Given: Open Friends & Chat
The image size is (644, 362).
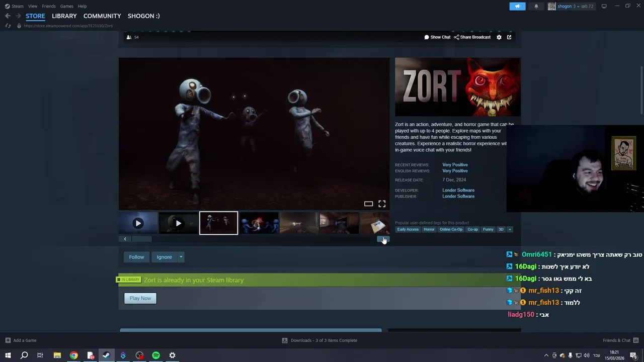Looking at the screenshot, I should (x=621, y=340).
